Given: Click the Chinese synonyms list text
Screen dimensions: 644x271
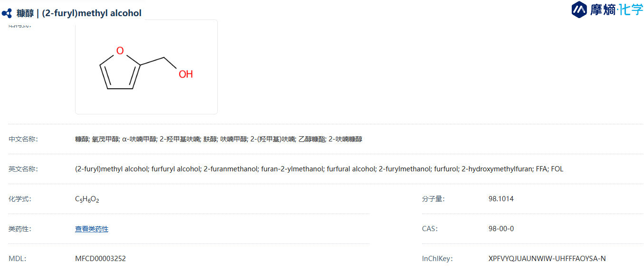Looking at the screenshot, I should [x=219, y=139].
